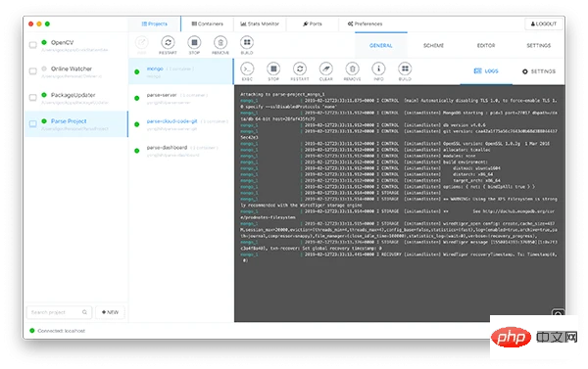Click the Logout button
Viewport: 588px width, 369px height.
pyautogui.click(x=544, y=23)
